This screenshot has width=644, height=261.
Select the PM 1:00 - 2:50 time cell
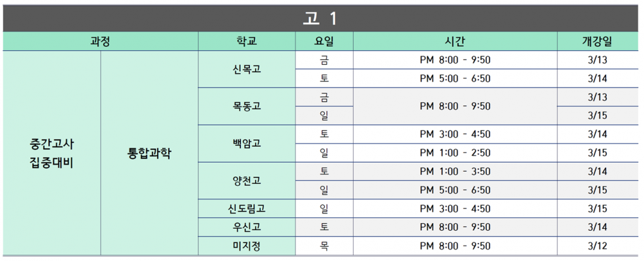coord(455,153)
